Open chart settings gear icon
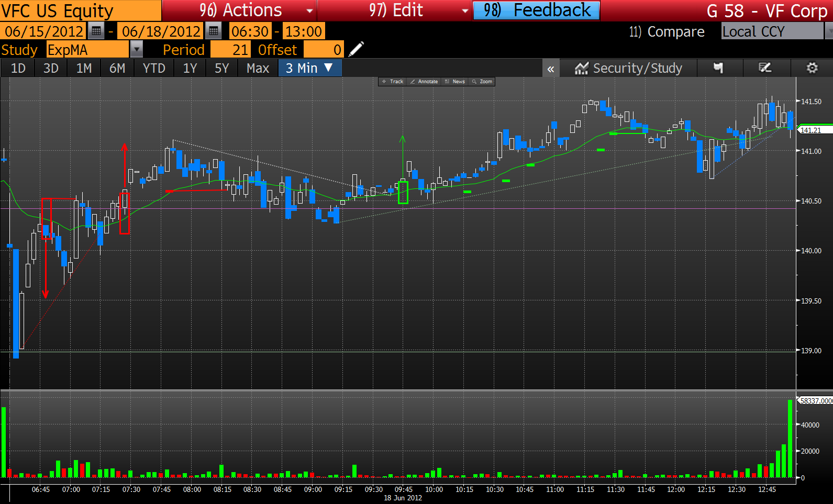 click(x=812, y=68)
